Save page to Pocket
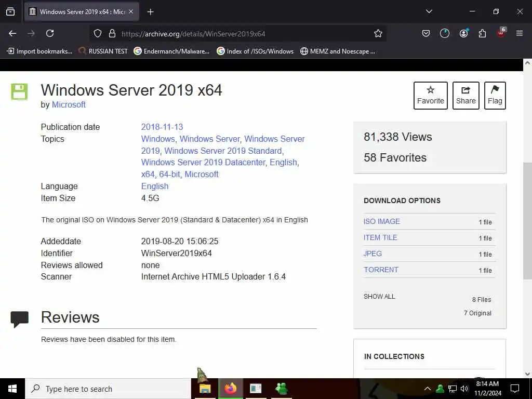The width and height of the screenshot is (532, 399). [x=426, y=33]
